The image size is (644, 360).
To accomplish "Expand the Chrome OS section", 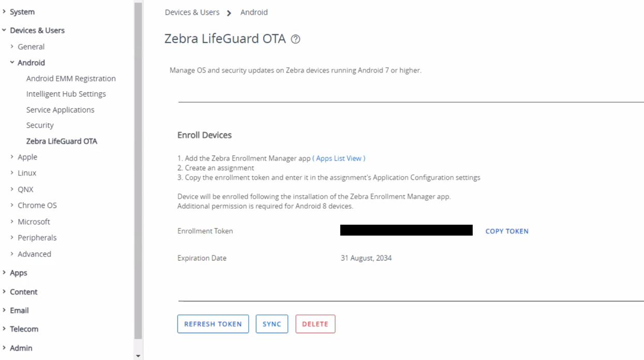I will [x=37, y=205].
